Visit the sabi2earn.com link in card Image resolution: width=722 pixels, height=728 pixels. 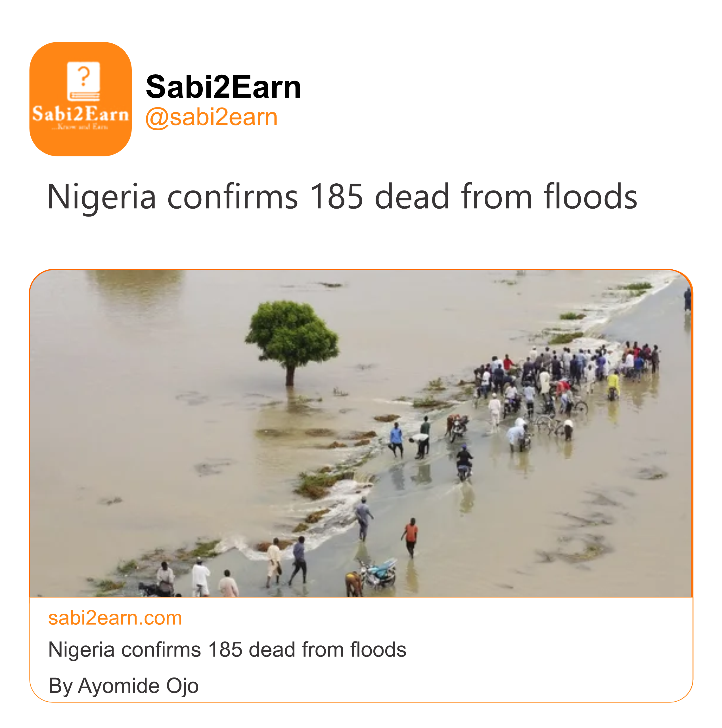(115, 618)
